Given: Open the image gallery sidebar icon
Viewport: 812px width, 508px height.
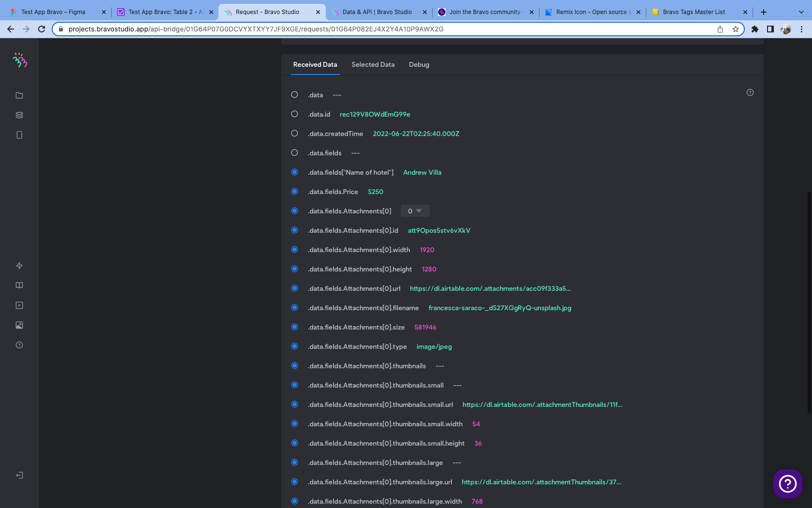Looking at the screenshot, I should click(19, 325).
